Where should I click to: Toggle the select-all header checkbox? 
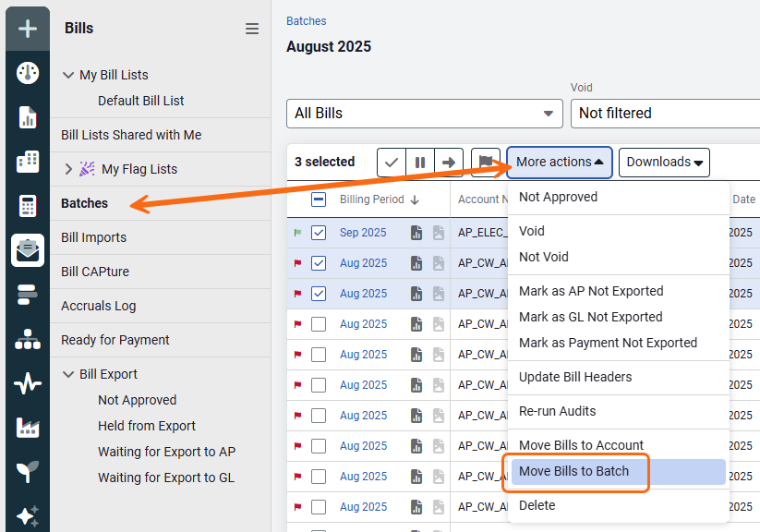319,199
